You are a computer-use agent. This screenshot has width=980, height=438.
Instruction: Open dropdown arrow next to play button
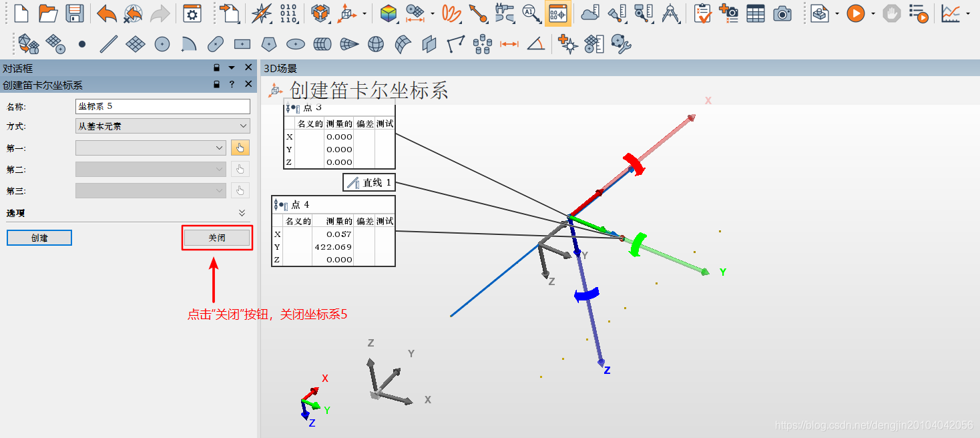click(x=873, y=13)
